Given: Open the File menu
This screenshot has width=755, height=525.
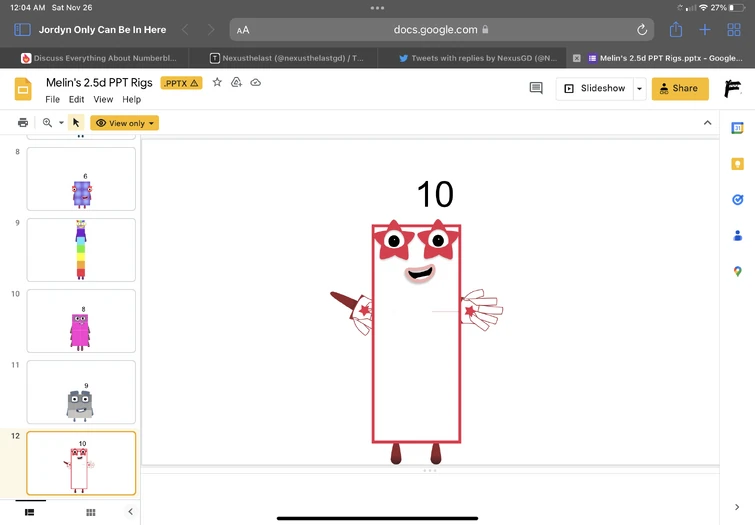Looking at the screenshot, I should [x=52, y=100].
